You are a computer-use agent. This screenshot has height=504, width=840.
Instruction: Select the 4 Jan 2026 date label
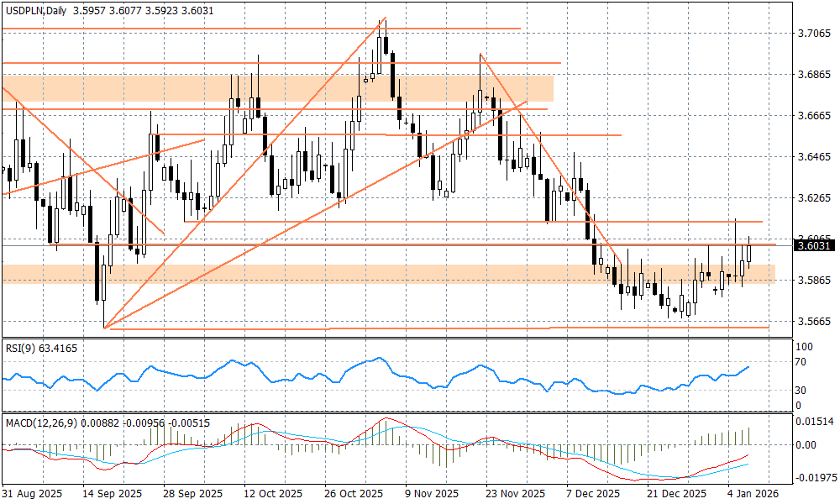pyautogui.click(x=753, y=493)
